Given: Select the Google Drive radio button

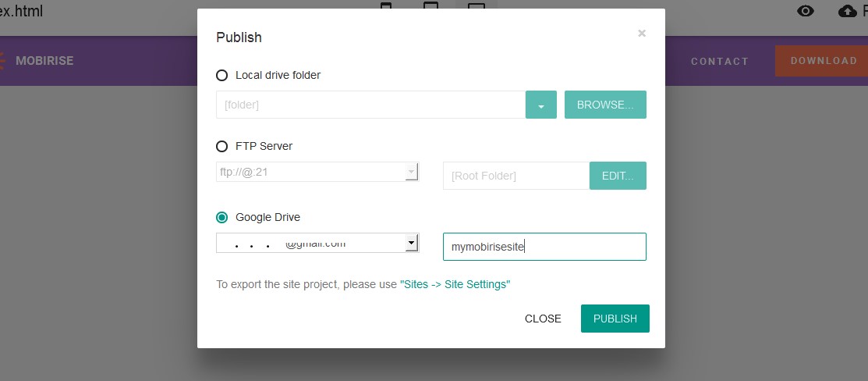Looking at the screenshot, I should [x=221, y=217].
